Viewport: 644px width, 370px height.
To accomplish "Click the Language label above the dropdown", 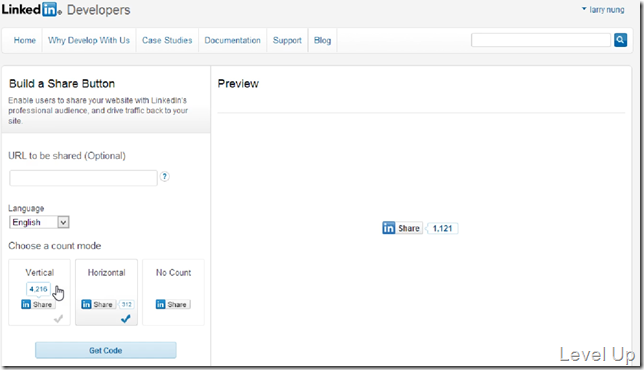I will pyautogui.click(x=26, y=208).
